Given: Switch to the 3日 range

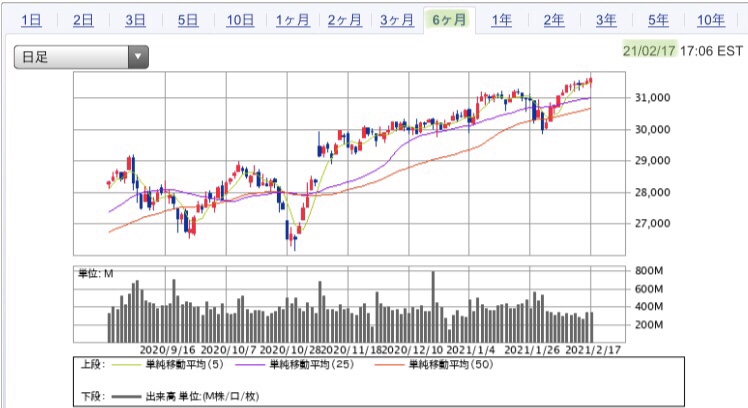Looking at the screenshot, I should click(x=135, y=20).
